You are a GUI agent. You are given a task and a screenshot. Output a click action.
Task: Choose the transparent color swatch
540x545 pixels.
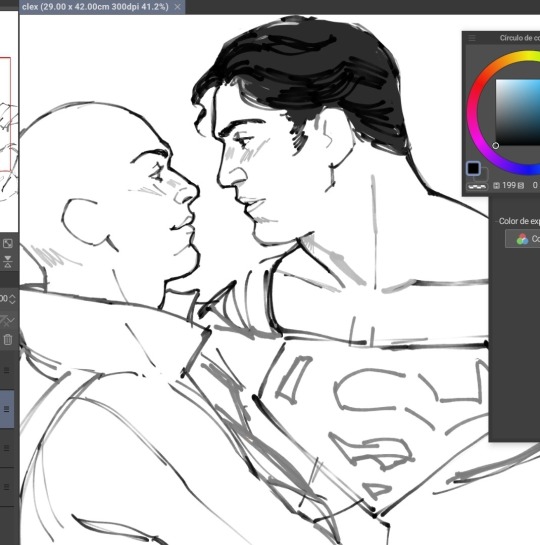pos(477,187)
